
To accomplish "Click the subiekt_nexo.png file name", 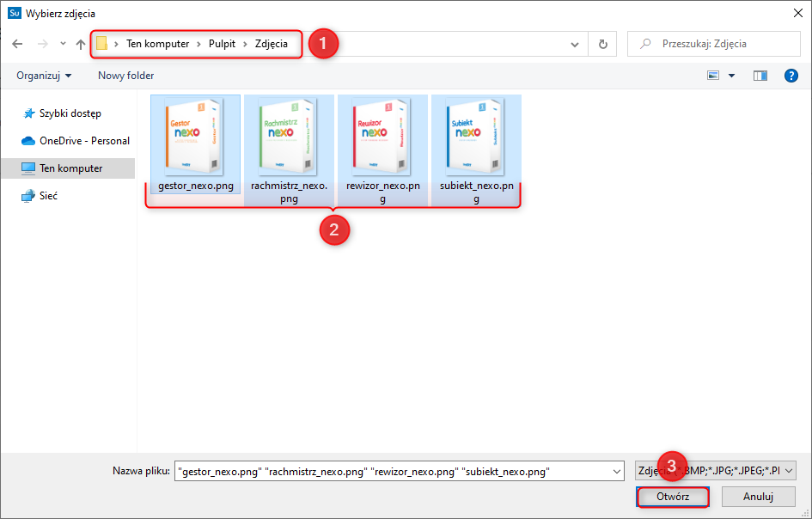I will point(476,192).
